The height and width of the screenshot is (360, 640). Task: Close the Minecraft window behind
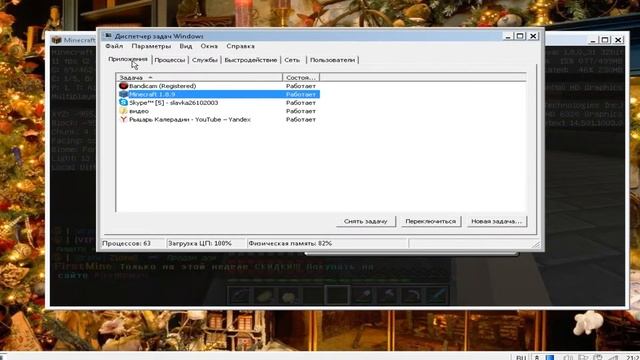pyautogui.click(x=618, y=40)
